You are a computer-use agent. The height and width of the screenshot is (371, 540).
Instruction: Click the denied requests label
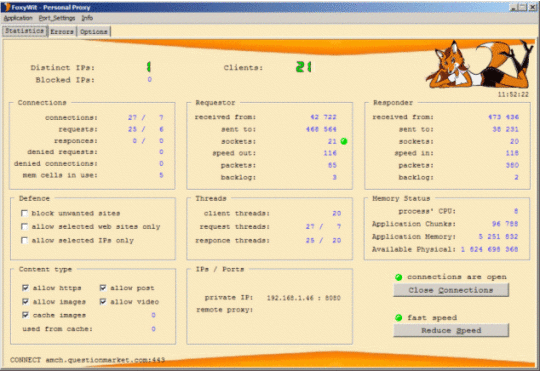point(62,152)
